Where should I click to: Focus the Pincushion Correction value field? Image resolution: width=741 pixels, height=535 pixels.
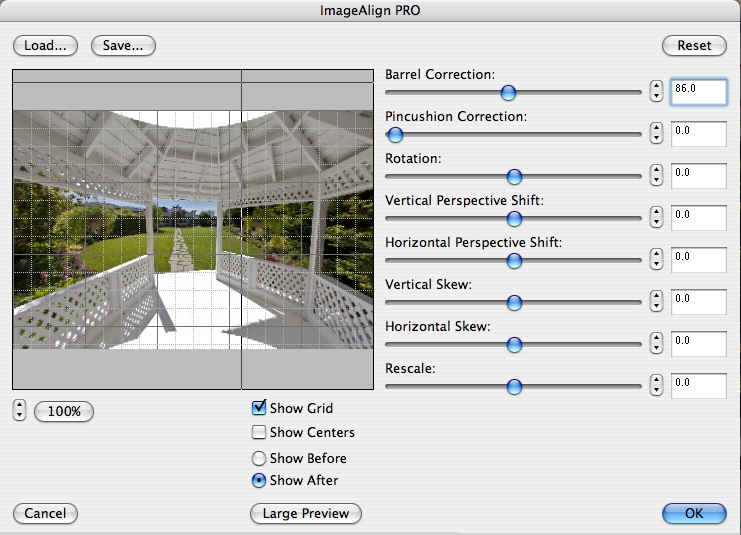click(699, 134)
